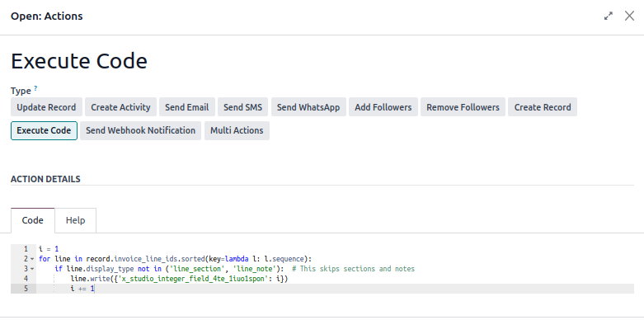This screenshot has height=320, width=644.
Task: Expand the dialog to full screen
Action: (x=609, y=16)
